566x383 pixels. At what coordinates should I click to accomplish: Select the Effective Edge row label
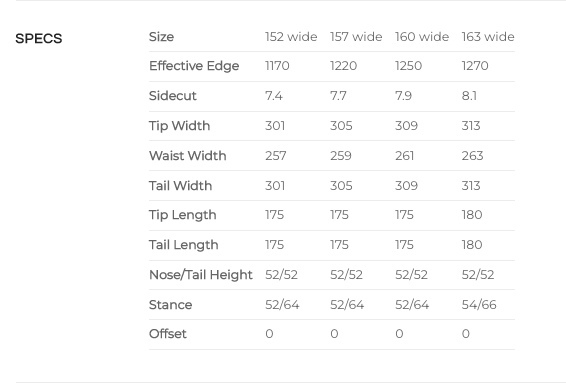194,66
